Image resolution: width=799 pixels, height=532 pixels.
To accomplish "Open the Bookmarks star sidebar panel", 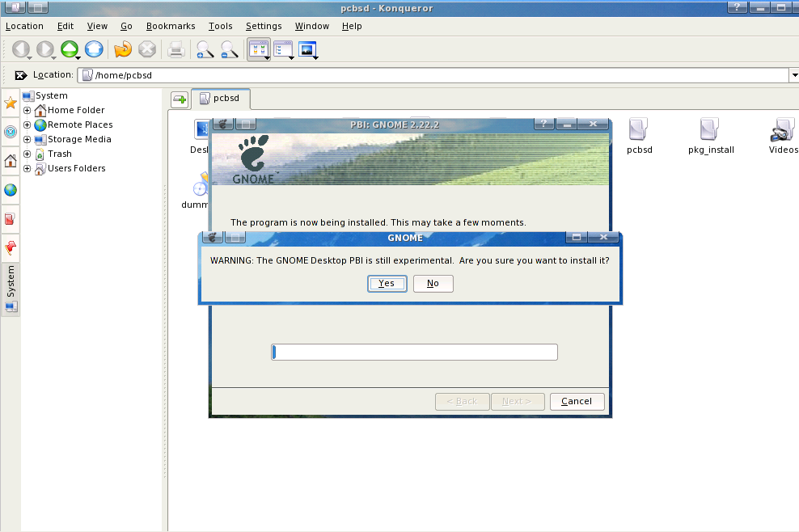I will (11, 103).
